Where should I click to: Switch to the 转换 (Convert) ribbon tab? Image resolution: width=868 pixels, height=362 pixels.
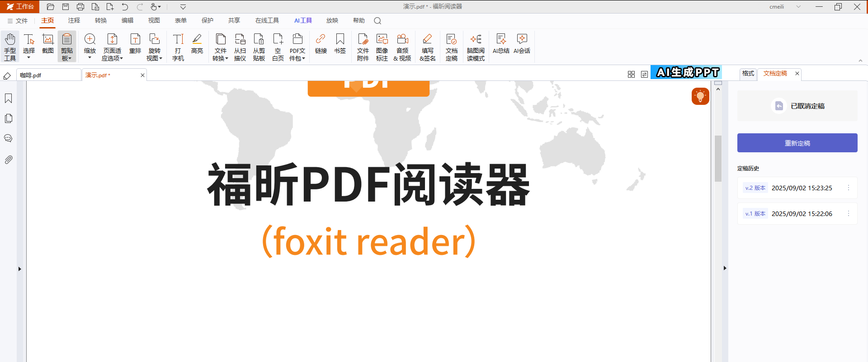coord(101,21)
